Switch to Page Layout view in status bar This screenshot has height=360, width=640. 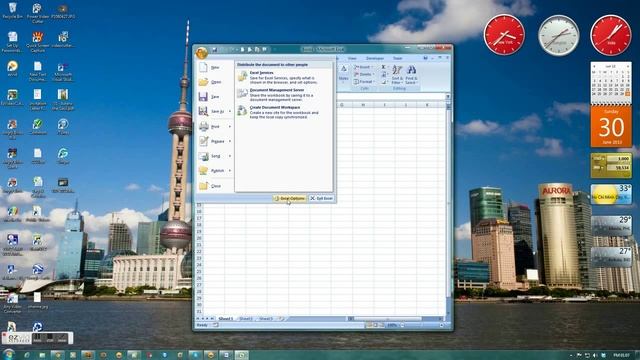click(376, 325)
